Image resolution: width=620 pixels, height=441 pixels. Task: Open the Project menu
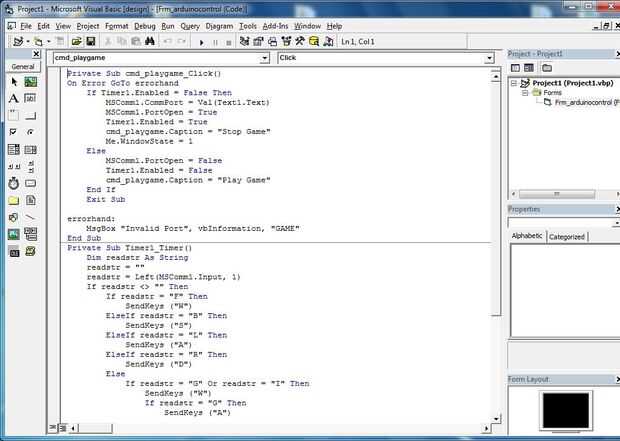(88, 26)
